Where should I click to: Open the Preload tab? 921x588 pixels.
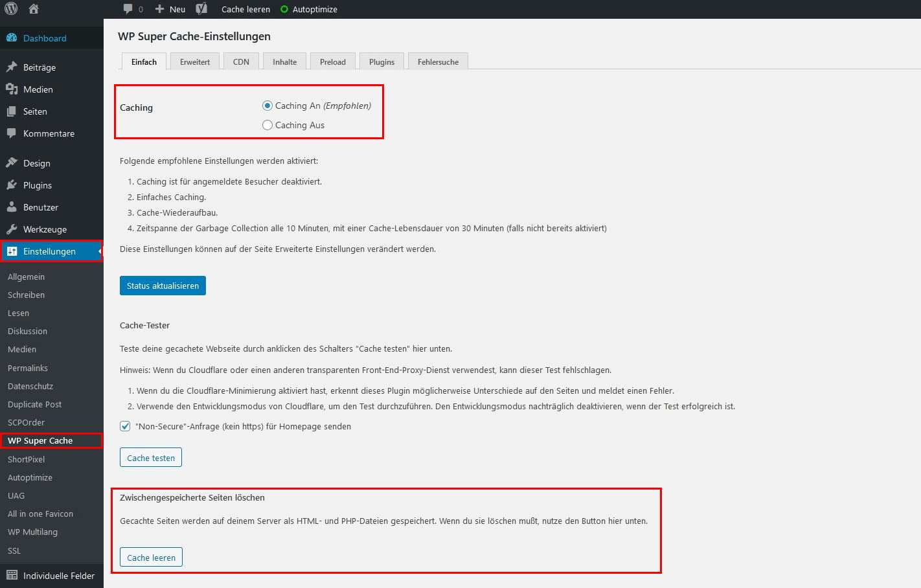tap(333, 62)
